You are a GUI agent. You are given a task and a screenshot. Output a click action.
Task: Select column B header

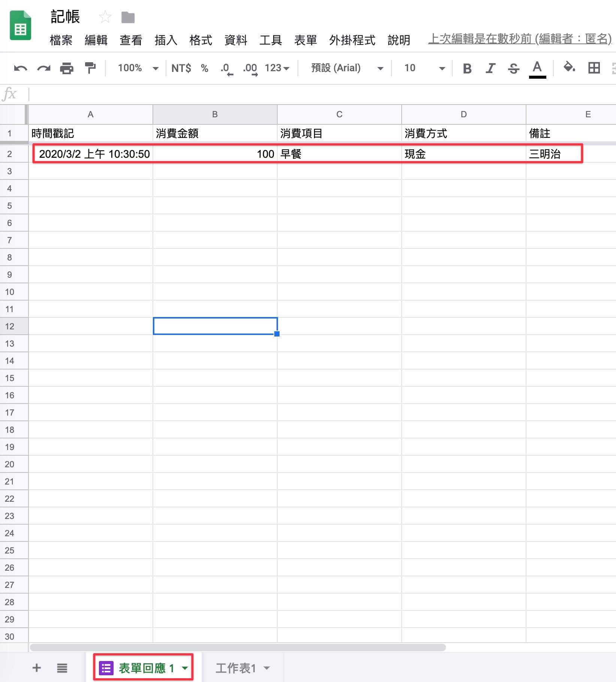[215, 114]
